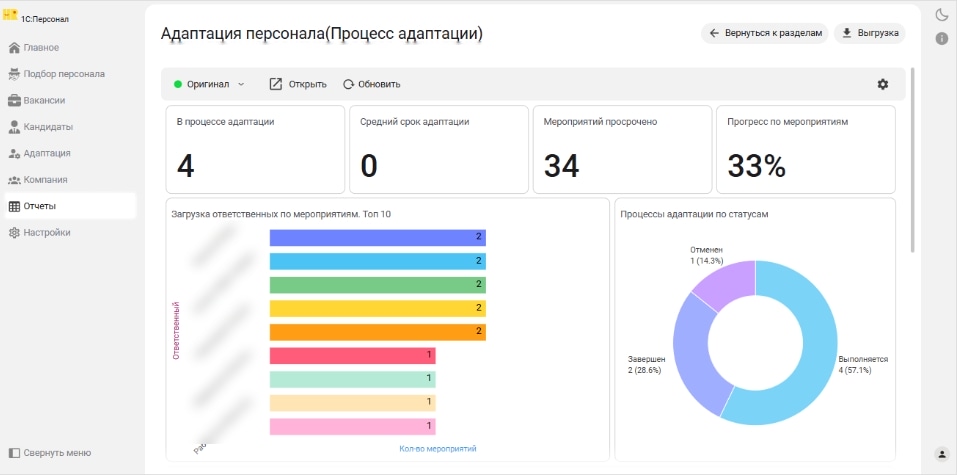Viewport: 957px width, 475px height.
Task: Click the green bar in the chart
Action: pyautogui.click(x=378, y=285)
